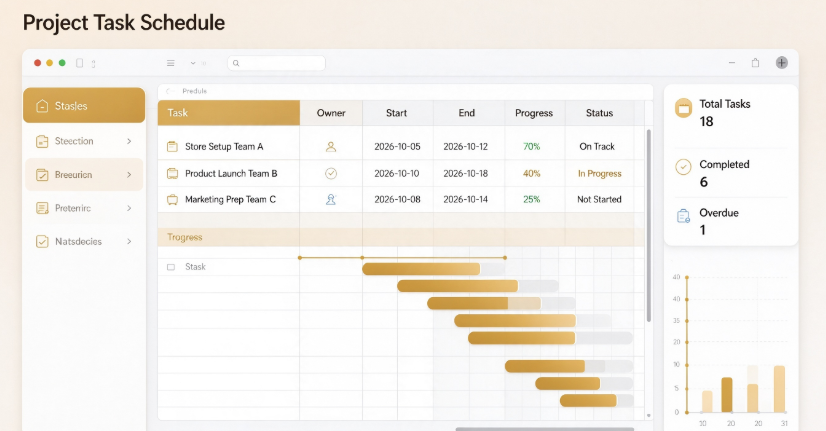Expand the Breeuricn chevron
Viewport: 826px width, 431px height.
tap(129, 174)
